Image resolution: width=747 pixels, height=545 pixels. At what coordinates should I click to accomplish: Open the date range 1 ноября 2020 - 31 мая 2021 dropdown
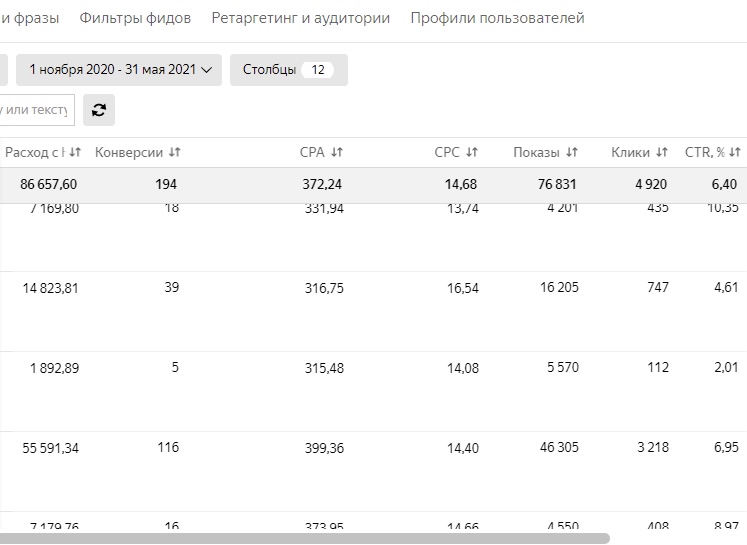pyautogui.click(x=119, y=70)
